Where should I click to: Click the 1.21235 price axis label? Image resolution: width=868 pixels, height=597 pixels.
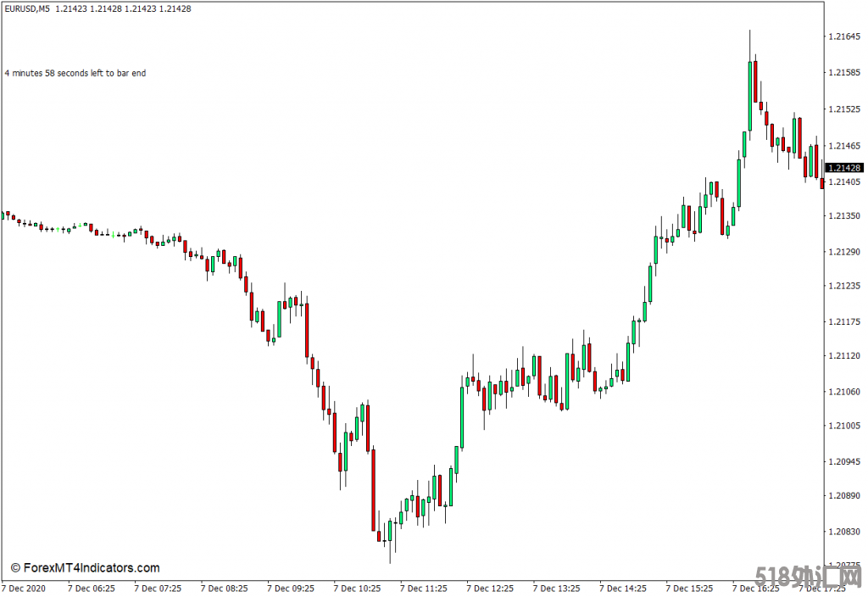point(845,286)
